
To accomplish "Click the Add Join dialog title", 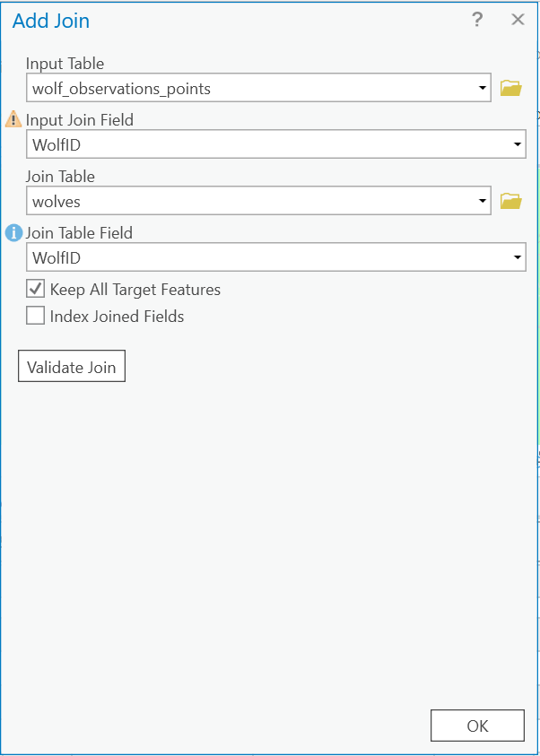I will (51, 21).
